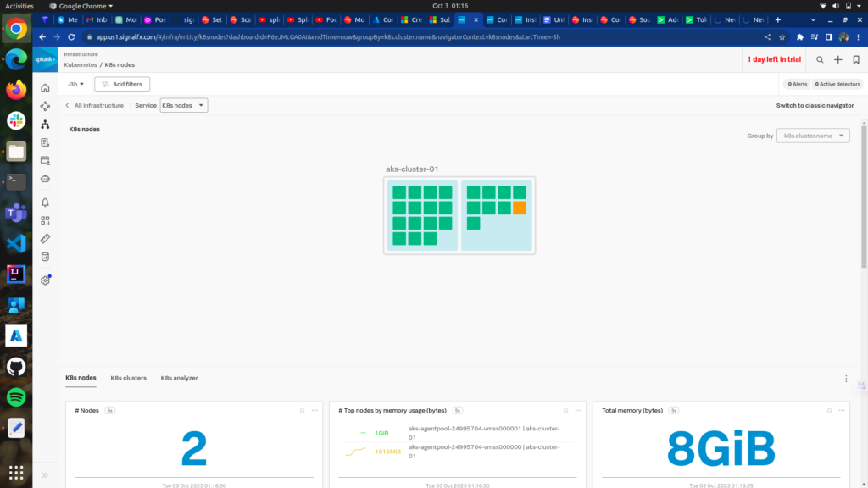This screenshot has height=488, width=868.
Task: Click the Add filters button
Action: click(122, 84)
